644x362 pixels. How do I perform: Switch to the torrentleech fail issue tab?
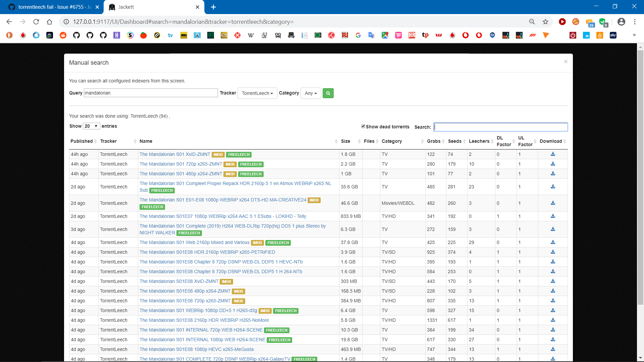click(x=50, y=7)
